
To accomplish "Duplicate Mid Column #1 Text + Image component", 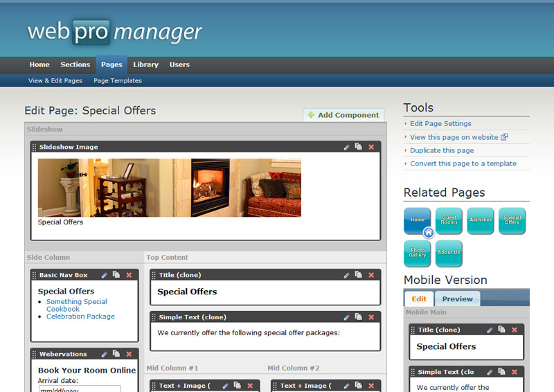I will pos(238,385).
